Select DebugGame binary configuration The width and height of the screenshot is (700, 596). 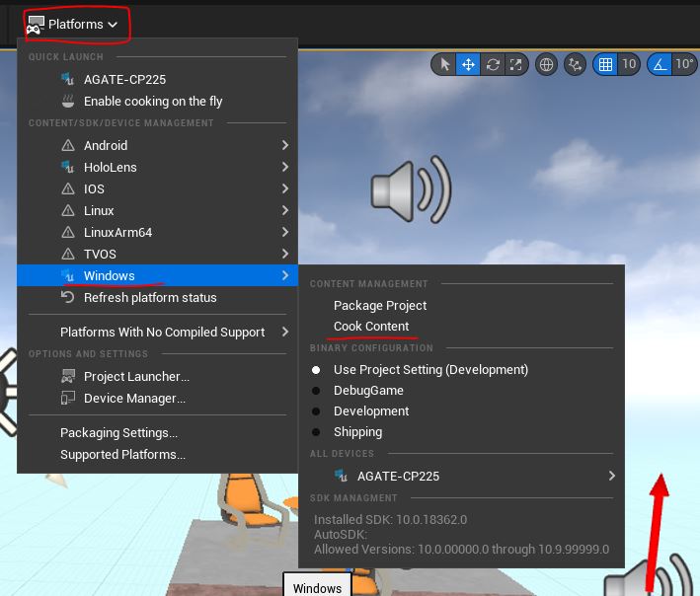[x=367, y=391]
